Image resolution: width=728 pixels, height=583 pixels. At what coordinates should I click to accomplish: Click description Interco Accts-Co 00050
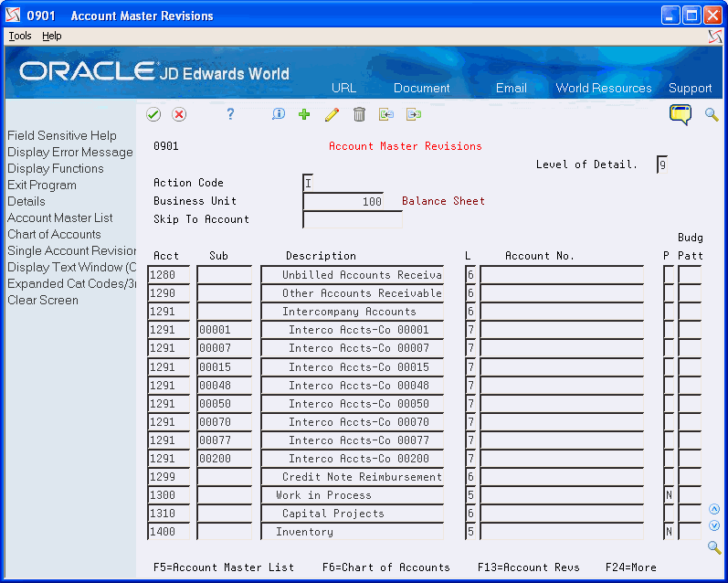click(x=352, y=404)
